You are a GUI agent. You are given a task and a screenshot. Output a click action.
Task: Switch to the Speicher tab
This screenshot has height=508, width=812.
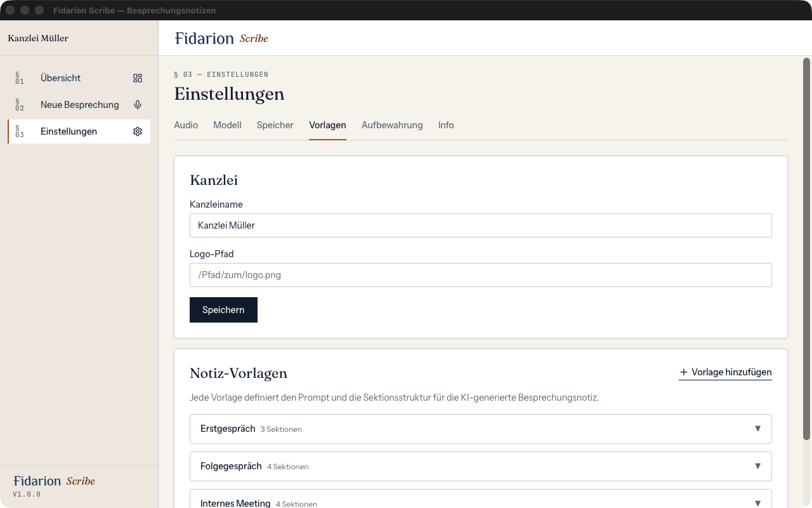[x=275, y=125]
